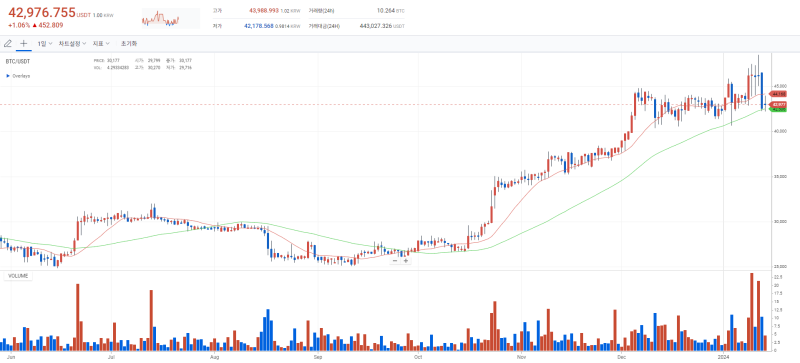Click the high price 43,988.993
The width and height of the screenshot is (800, 363).
tap(264, 10)
